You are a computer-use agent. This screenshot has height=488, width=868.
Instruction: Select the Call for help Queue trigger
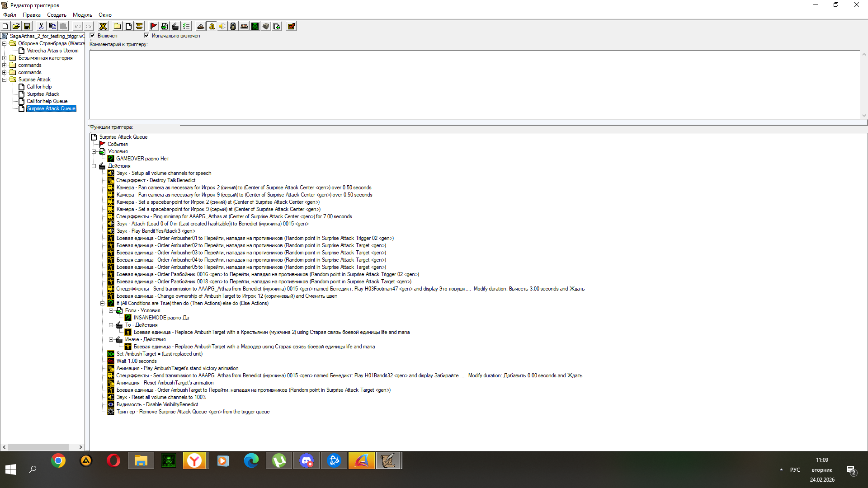pyautogui.click(x=47, y=101)
